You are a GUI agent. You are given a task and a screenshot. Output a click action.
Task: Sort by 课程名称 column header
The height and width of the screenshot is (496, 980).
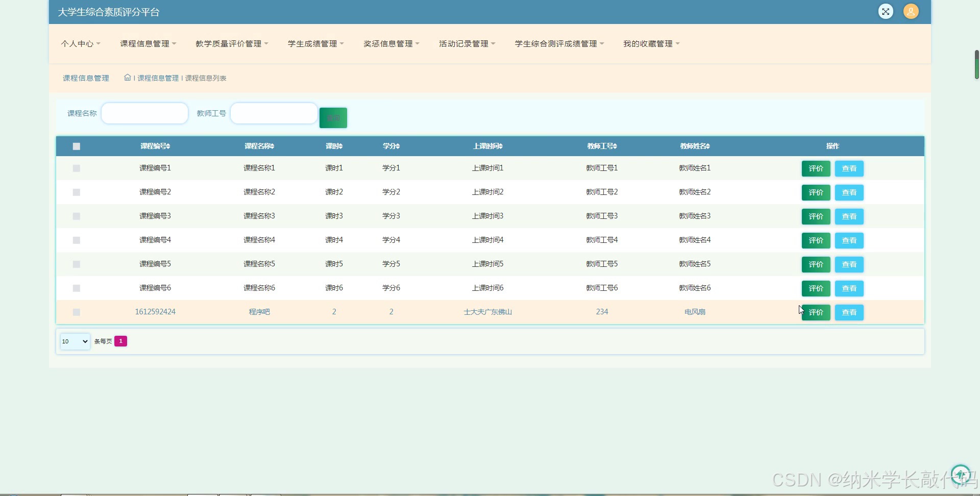tap(259, 146)
